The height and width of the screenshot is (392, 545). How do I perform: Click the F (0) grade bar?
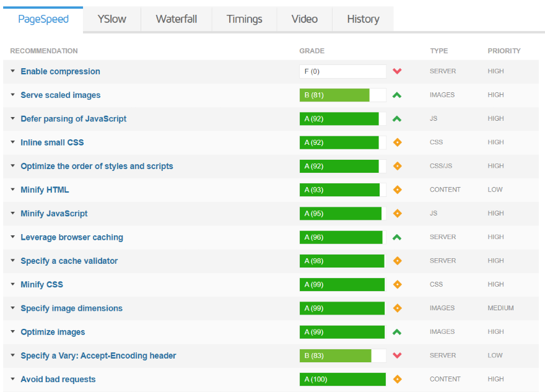[342, 71]
